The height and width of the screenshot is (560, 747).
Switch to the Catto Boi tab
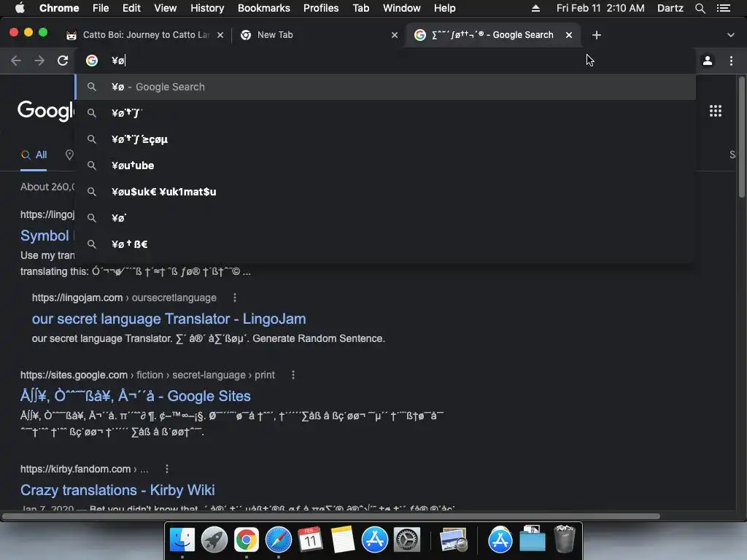point(145,35)
